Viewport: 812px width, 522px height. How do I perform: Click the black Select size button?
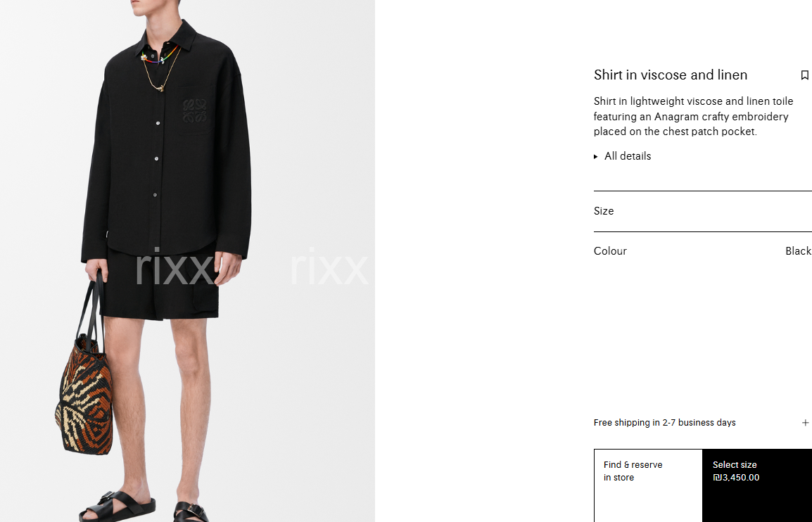coord(757,485)
